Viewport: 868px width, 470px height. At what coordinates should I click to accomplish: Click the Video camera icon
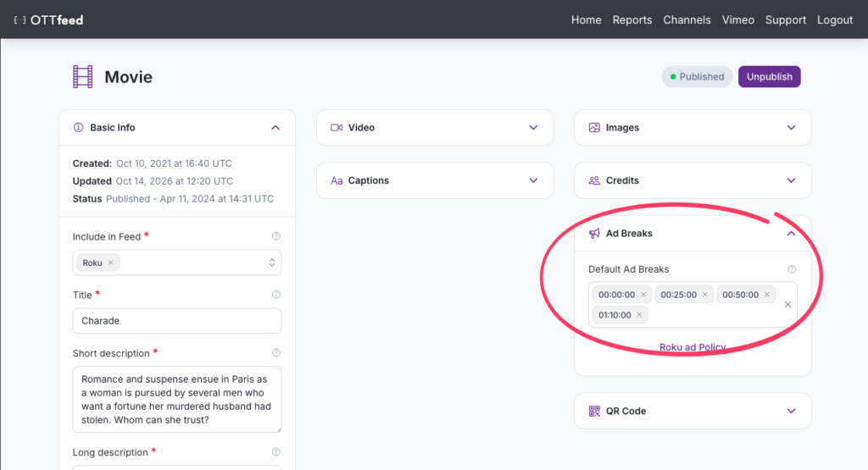pos(337,128)
